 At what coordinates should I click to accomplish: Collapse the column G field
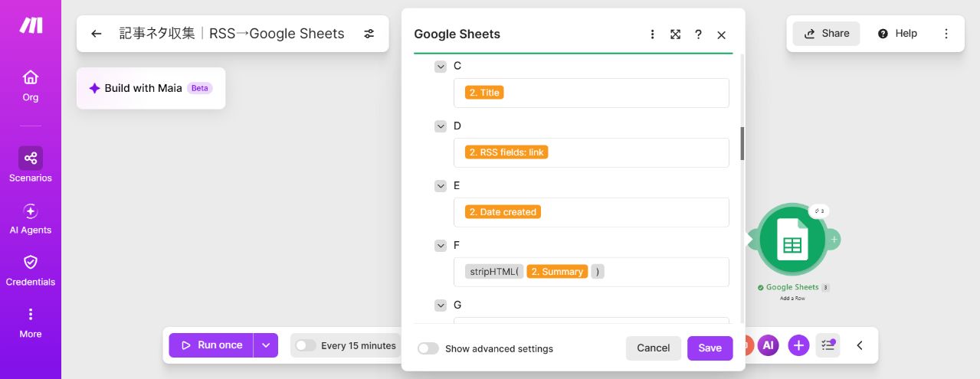[441, 305]
